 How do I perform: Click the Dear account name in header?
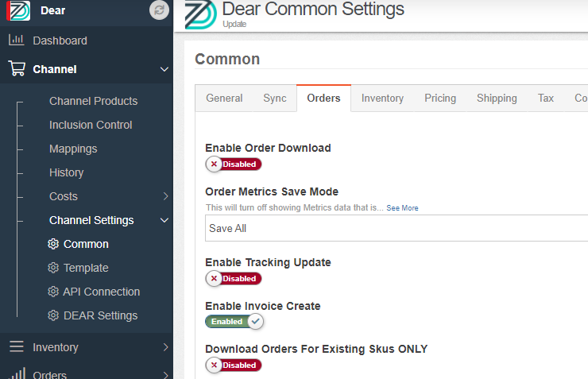(53, 10)
